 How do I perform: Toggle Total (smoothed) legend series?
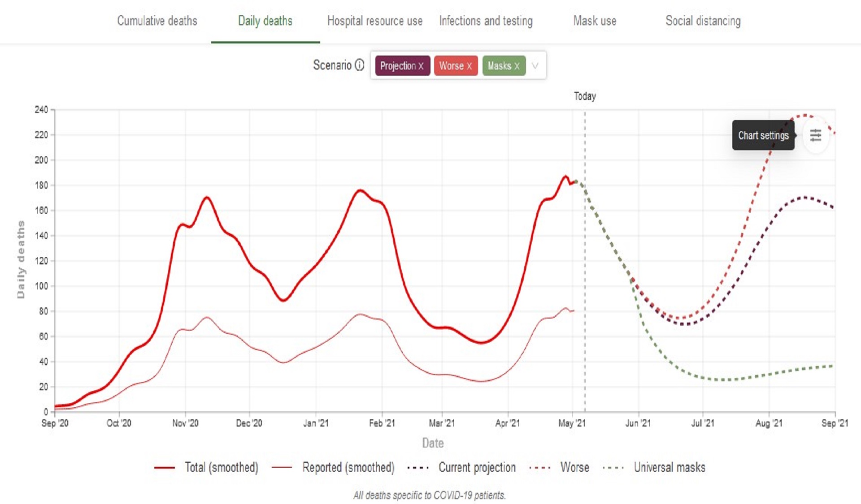pyautogui.click(x=221, y=467)
